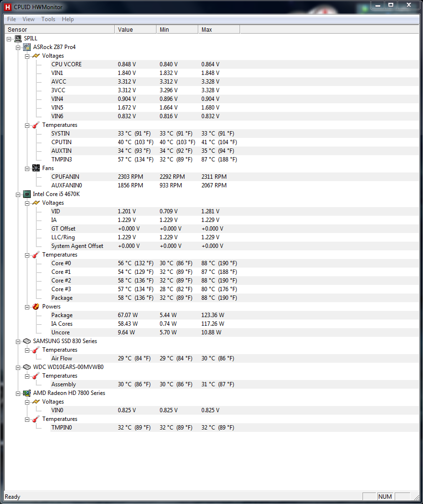Collapse the SPILL root node

(x=9, y=39)
